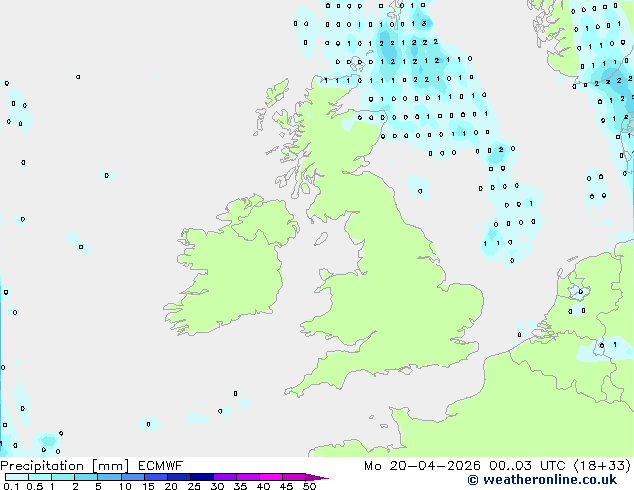The height and width of the screenshot is (490, 634).
Task: Click the '25' legend scale label
Action: tap(194, 486)
